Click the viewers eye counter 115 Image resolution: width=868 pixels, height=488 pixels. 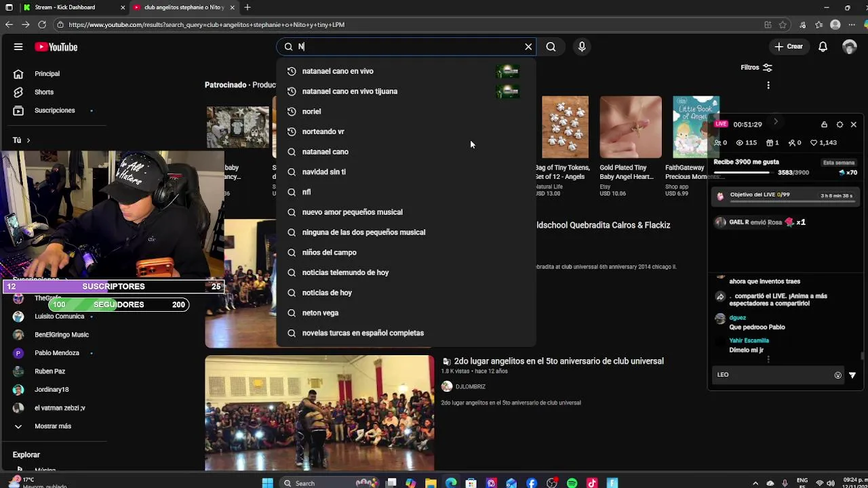click(747, 143)
